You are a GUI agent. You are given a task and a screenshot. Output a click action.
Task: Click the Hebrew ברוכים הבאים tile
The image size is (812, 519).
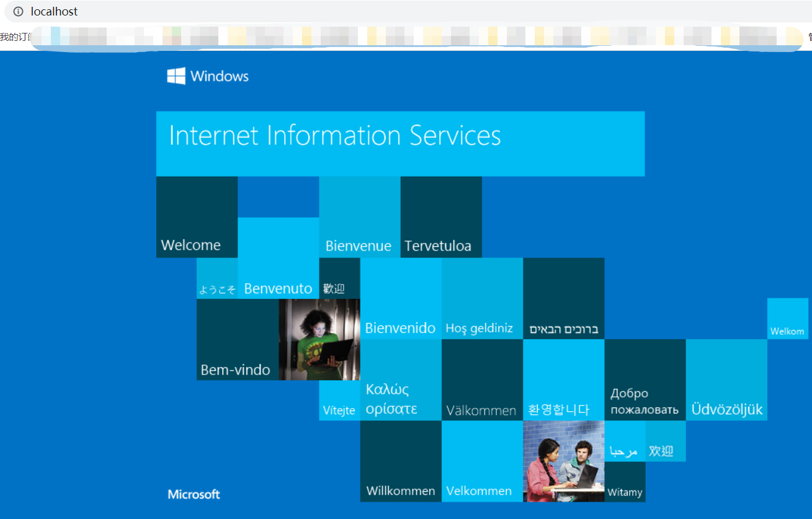pyautogui.click(x=563, y=298)
